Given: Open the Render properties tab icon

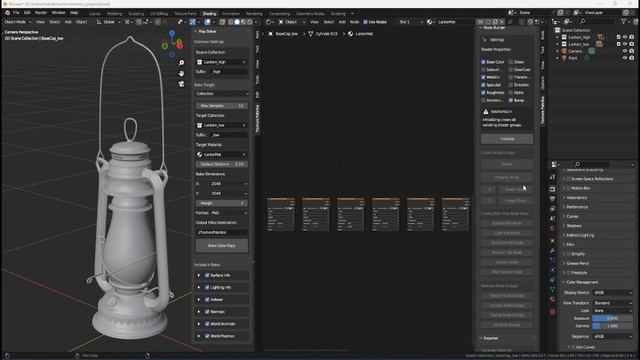Looking at the screenshot, I should click(x=553, y=189).
